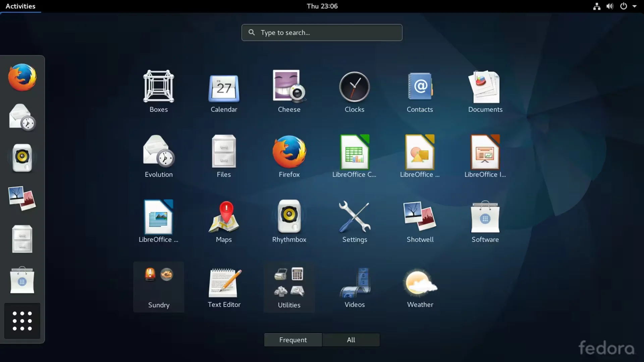Click Firefox in the left dock
644x362 pixels.
(22, 77)
